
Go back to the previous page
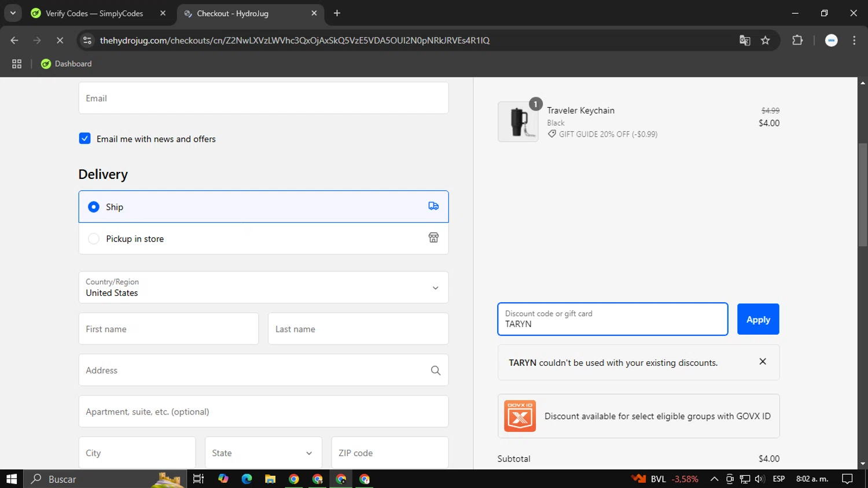[x=14, y=41]
